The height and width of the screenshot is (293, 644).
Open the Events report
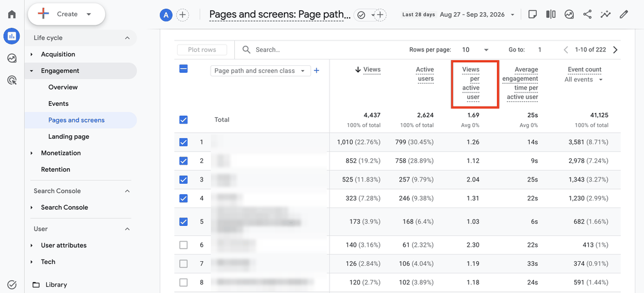pyautogui.click(x=58, y=103)
